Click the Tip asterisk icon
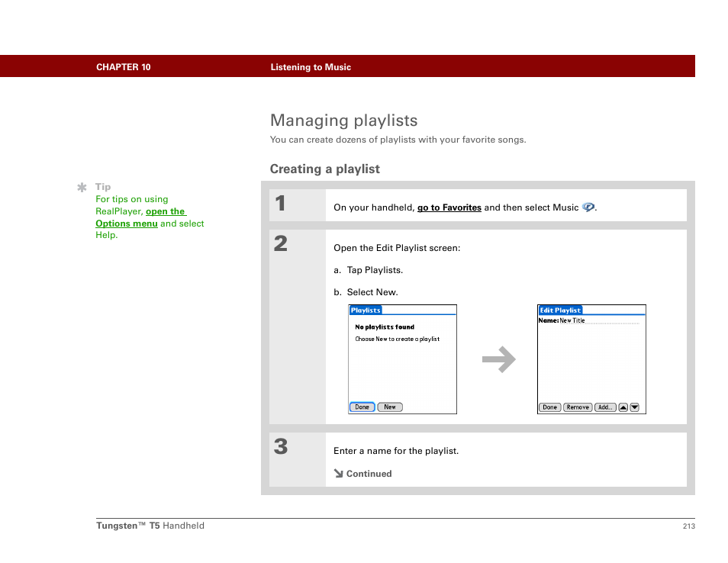Viewport: 728px width, 563px height. (x=82, y=188)
